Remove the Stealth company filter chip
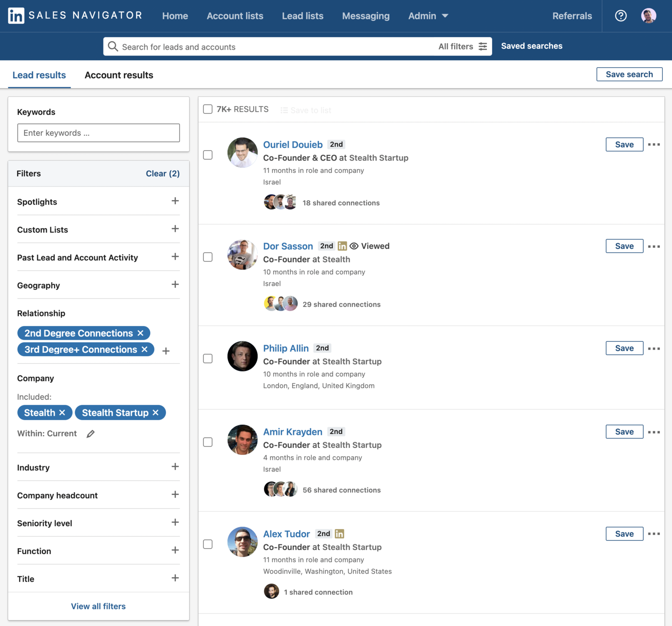Screen dimensions: 672x626 point(62,413)
